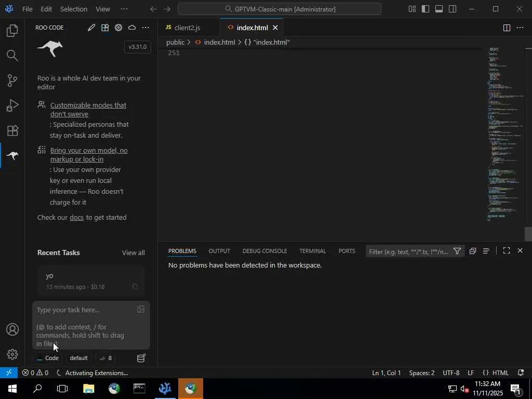Open the View menu

pos(103,9)
